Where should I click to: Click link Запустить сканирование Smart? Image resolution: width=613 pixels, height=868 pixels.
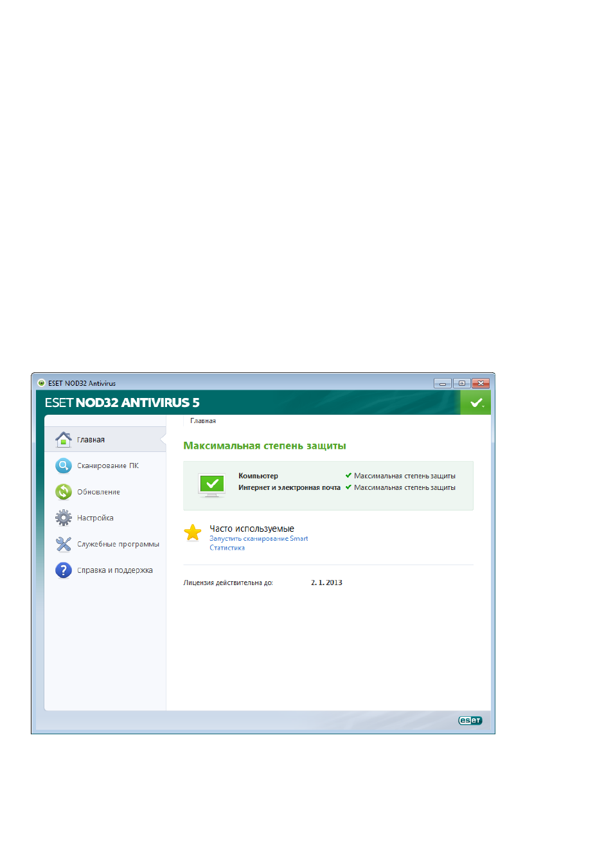click(x=258, y=539)
